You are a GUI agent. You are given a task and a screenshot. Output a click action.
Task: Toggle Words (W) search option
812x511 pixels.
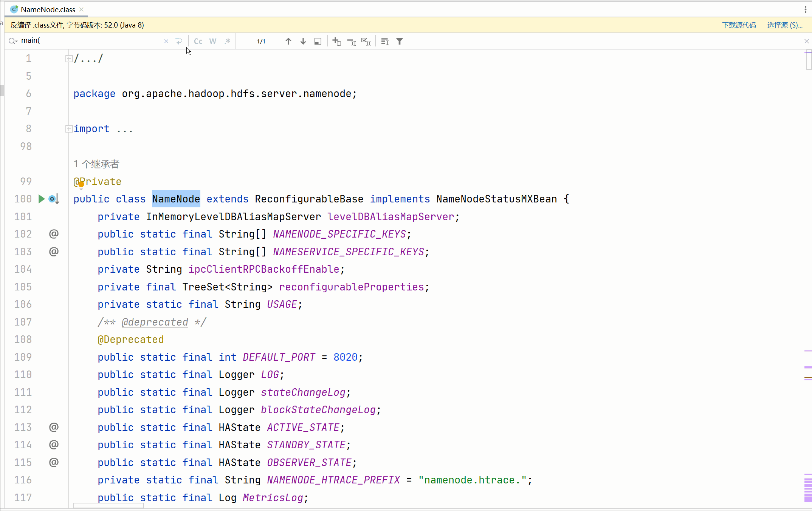pyautogui.click(x=213, y=41)
